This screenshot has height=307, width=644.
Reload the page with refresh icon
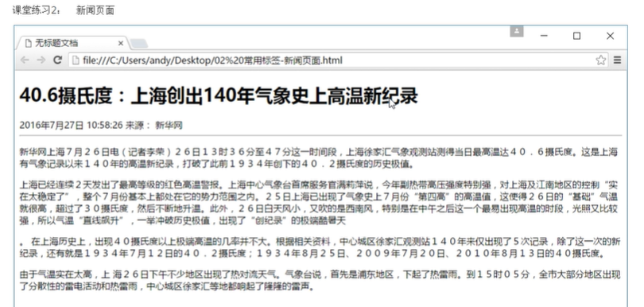tap(58, 60)
